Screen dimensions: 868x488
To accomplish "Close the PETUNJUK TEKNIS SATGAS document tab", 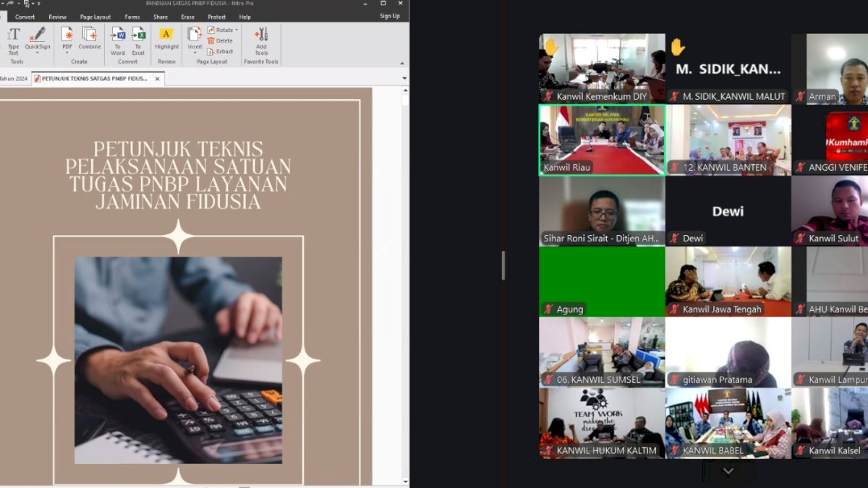I will click(x=158, y=78).
